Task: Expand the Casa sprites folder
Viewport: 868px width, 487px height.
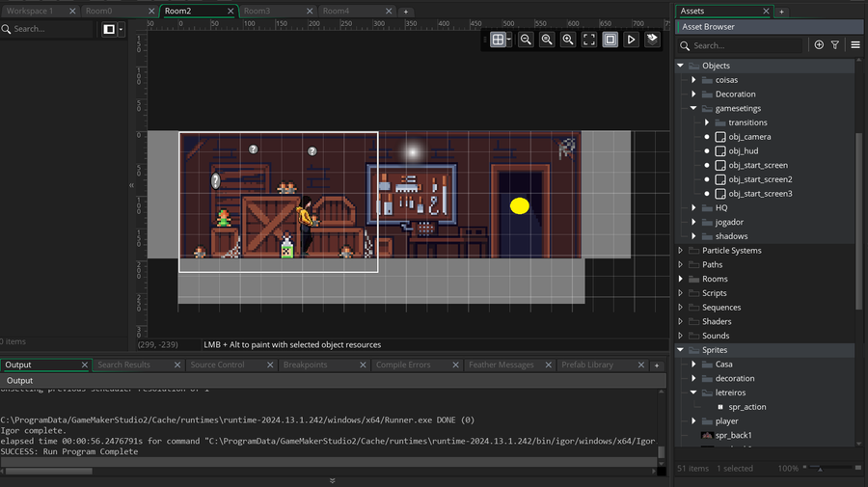Action: click(693, 365)
